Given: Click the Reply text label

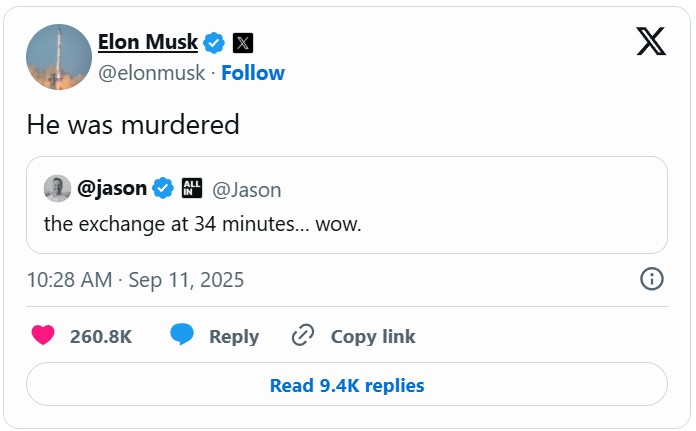Looking at the screenshot, I should coord(234,337).
